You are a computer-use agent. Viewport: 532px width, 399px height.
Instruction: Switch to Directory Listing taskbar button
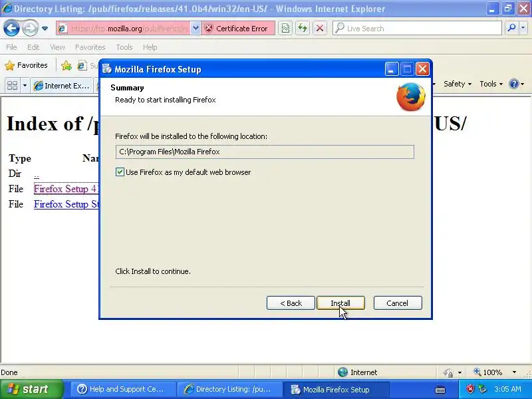[230, 389]
